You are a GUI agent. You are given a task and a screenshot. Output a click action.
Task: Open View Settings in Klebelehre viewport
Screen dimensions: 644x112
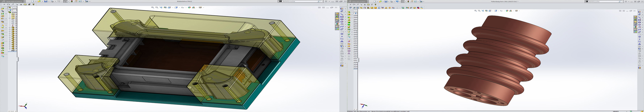point(200,8)
